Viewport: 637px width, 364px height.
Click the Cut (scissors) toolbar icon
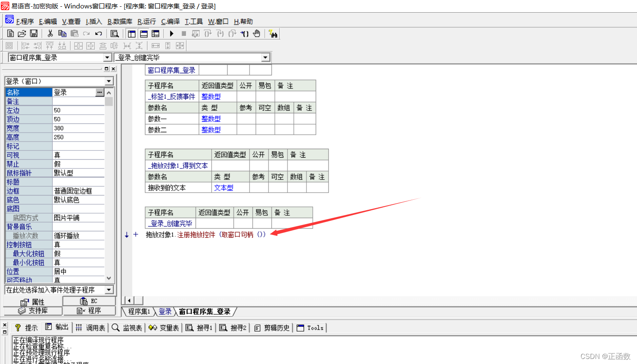pyautogui.click(x=50, y=34)
